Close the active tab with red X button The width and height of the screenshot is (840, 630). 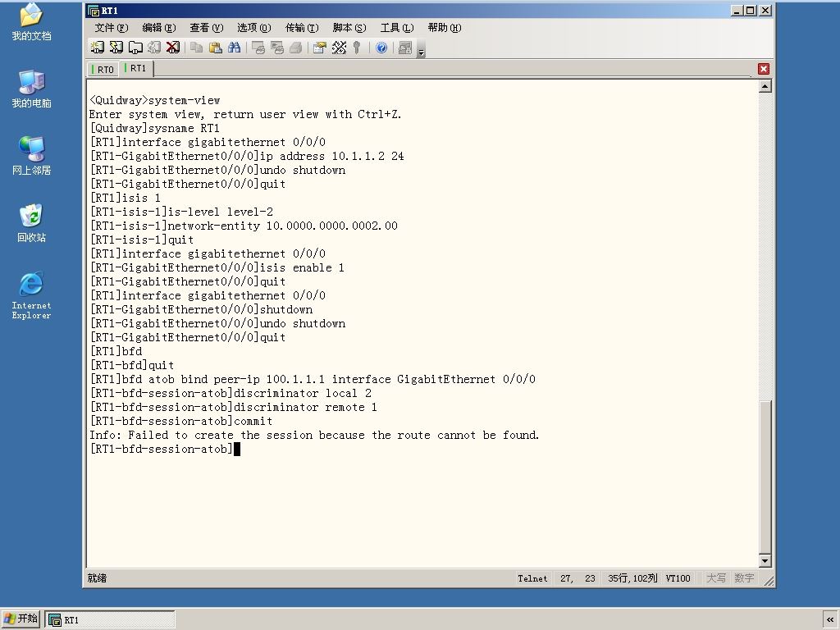(764, 69)
